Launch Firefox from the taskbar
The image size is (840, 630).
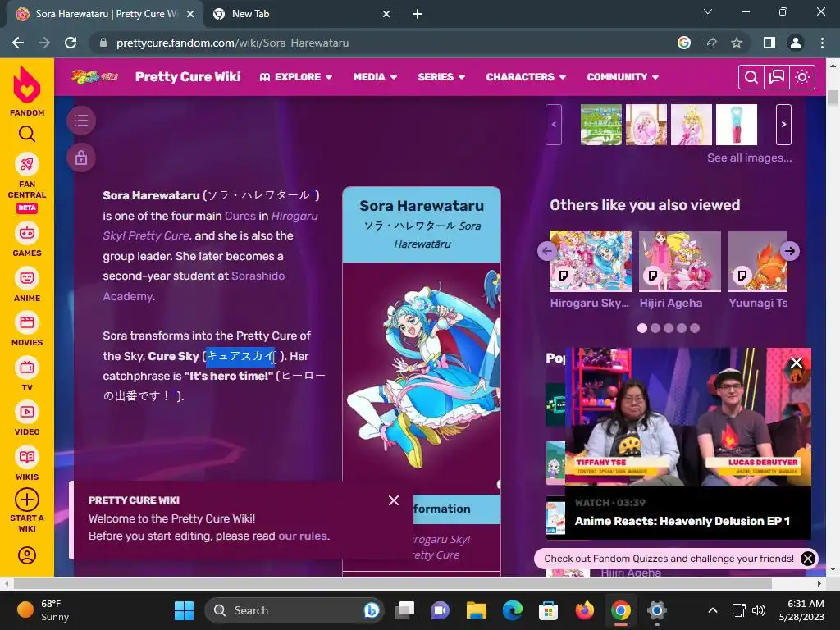coord(584,610)
